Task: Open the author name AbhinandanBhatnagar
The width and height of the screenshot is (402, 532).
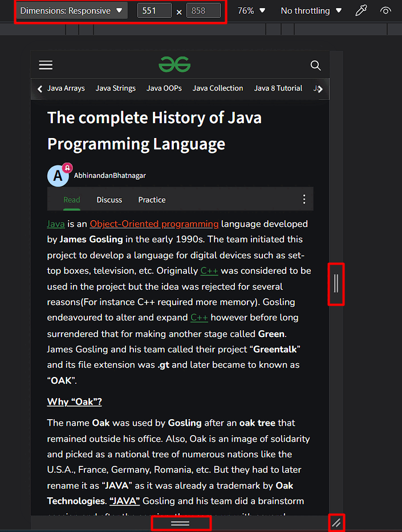Action: pos(110,176)
